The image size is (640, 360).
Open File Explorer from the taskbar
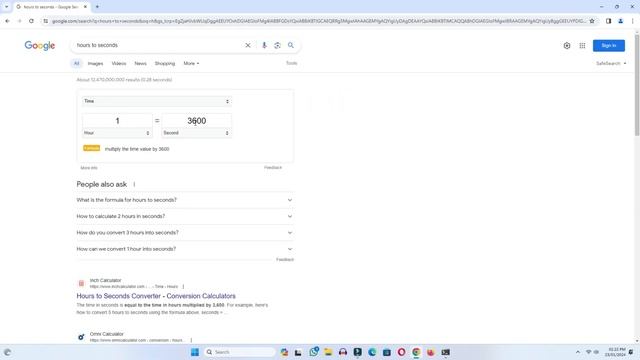pos(328,352)
